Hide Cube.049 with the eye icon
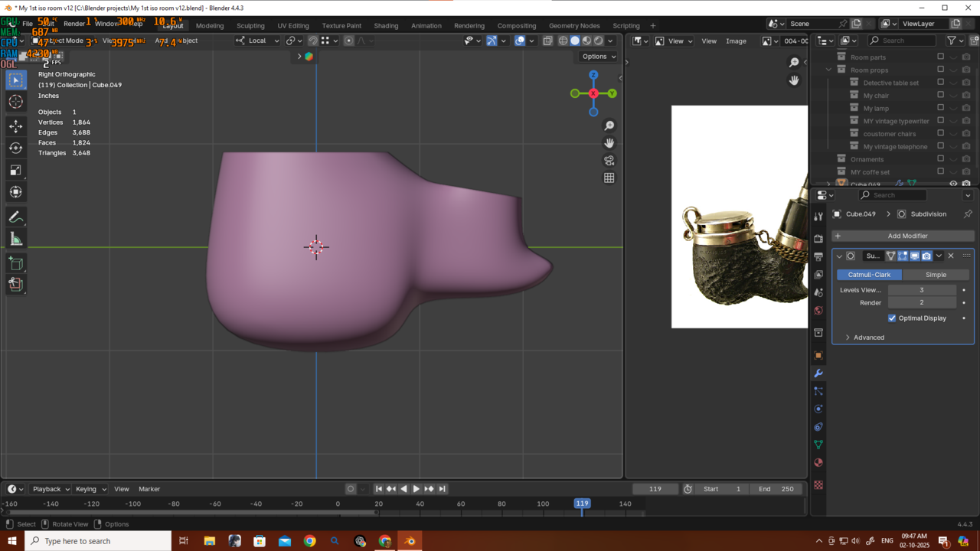 [x=953, y=184]
